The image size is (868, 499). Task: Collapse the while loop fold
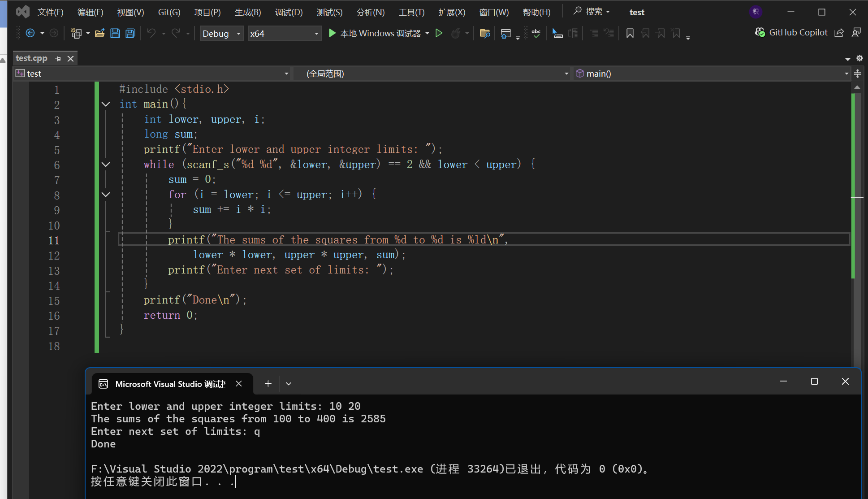click(106, 165)
